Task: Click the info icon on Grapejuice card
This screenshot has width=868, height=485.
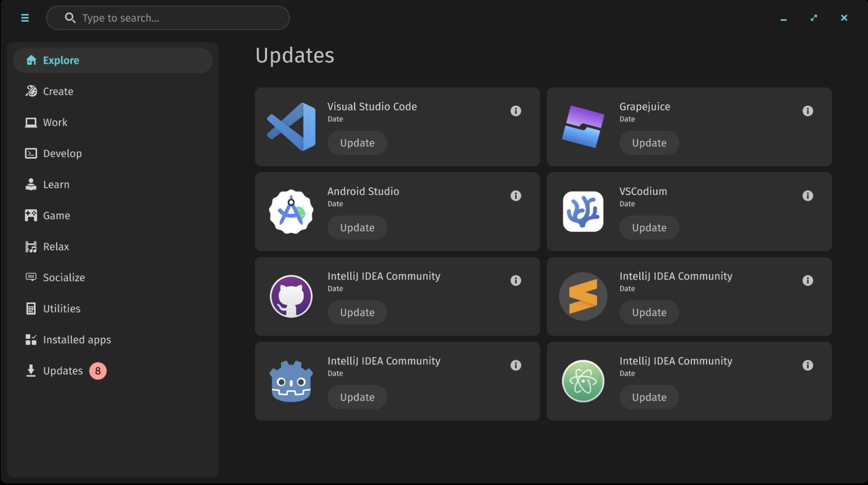Action: (x=808, y=111)
